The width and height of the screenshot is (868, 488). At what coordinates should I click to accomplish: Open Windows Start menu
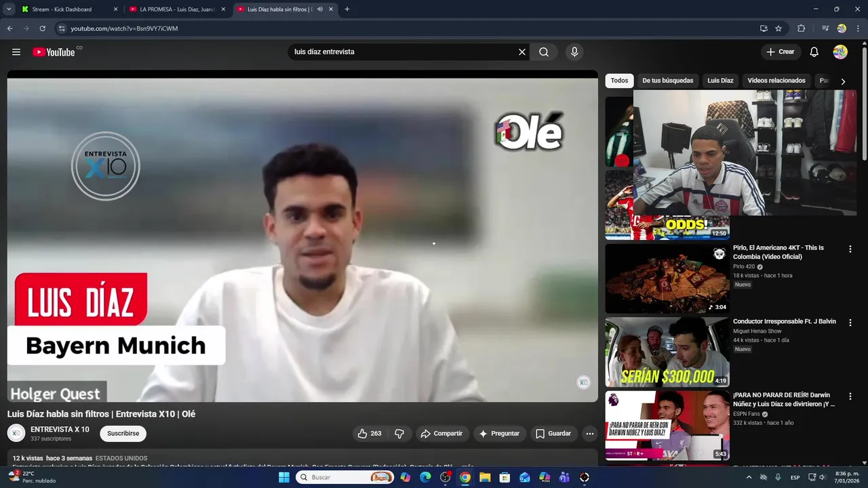coord(284,477)
